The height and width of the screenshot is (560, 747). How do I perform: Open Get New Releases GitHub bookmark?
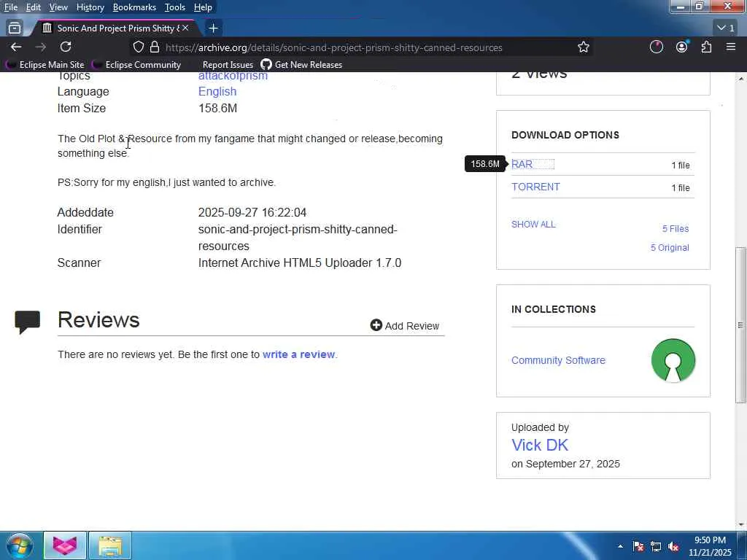pos(301,65)
